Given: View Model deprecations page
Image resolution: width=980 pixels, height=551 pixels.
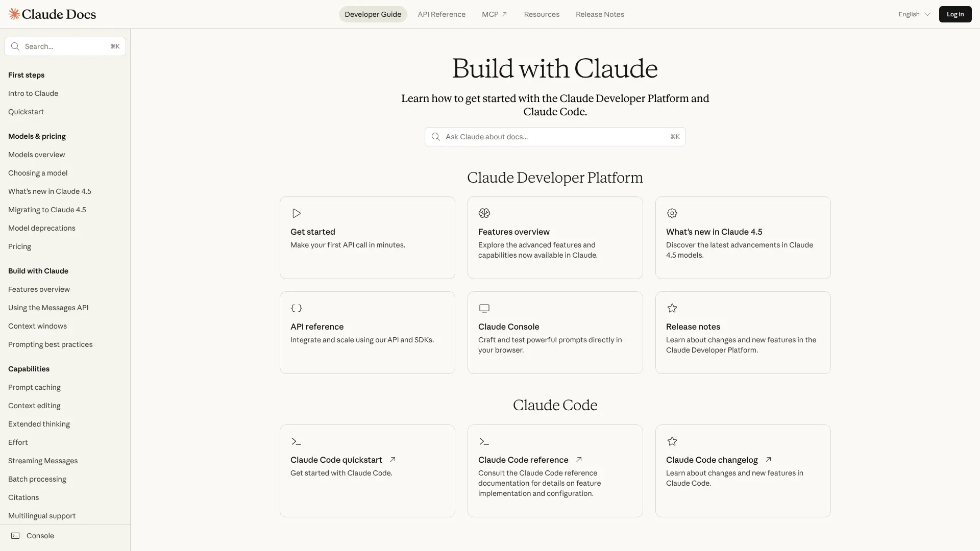Looking at the screenshot, I should (x=41, y=228).
